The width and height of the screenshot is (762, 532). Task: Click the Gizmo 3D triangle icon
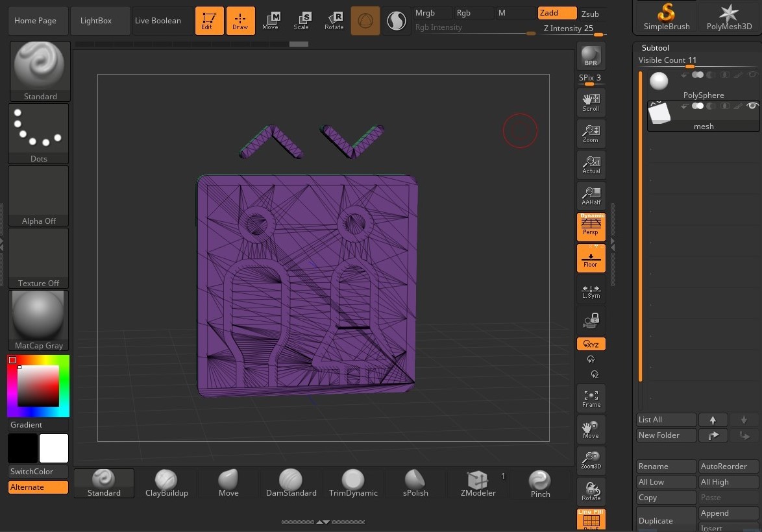click(365, 21)
